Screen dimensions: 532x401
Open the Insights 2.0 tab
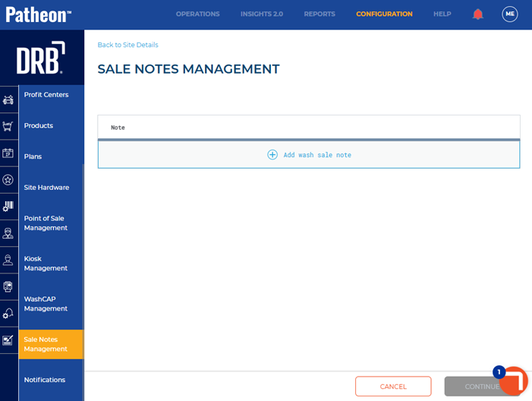(262, 14)
